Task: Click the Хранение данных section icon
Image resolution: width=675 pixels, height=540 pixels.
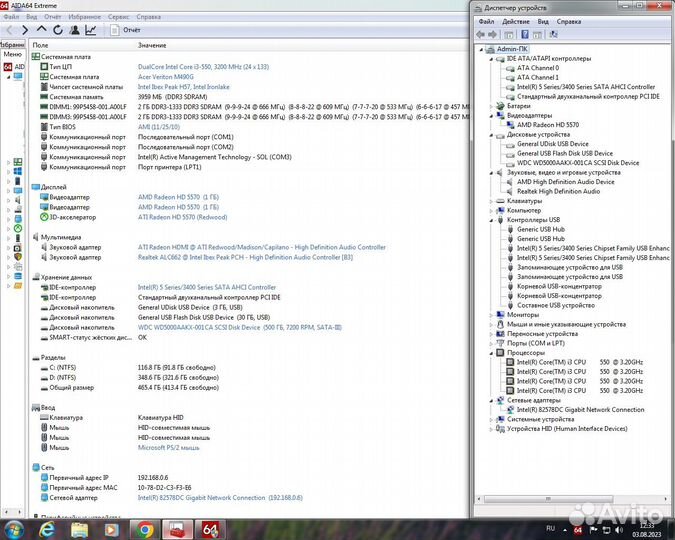Action: pos(36,277)
